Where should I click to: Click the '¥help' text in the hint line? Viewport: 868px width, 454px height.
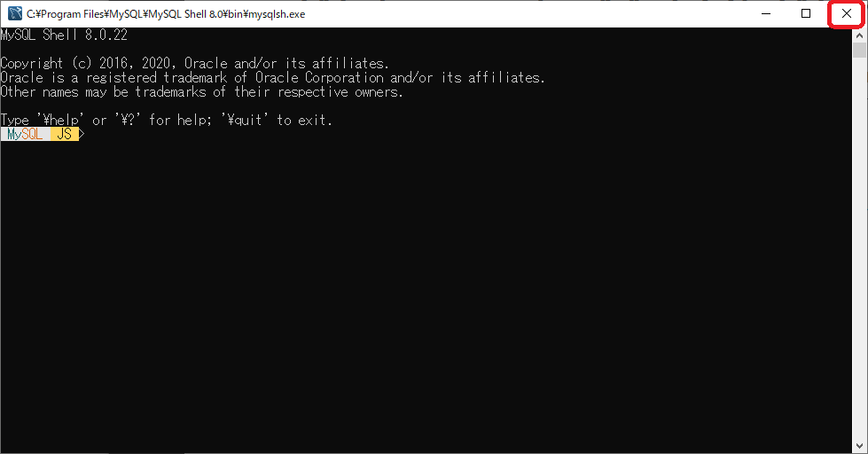pos(60,120)
